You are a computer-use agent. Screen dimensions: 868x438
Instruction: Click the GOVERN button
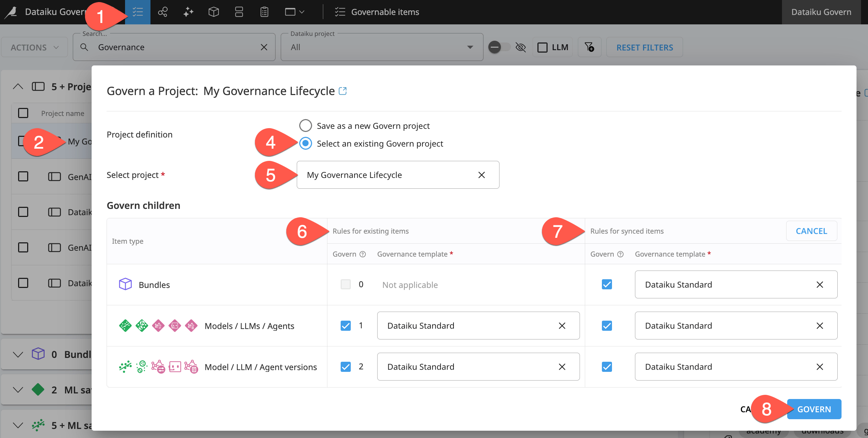(x=814, y=409)
